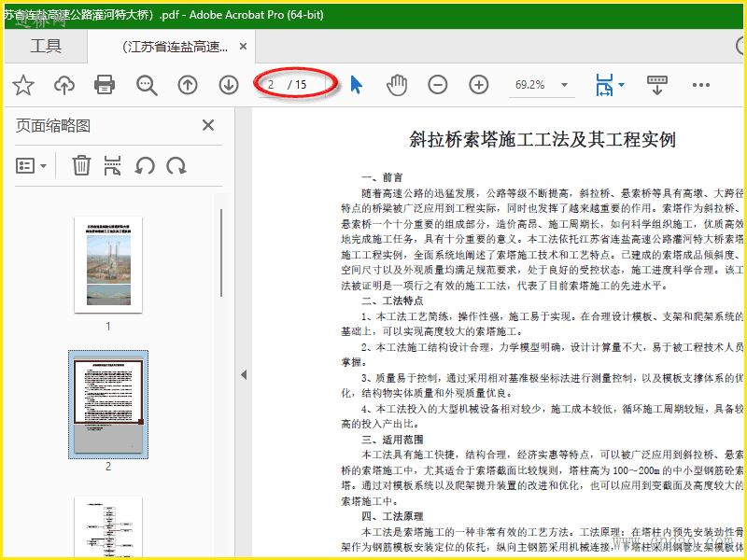Collapse the side panel with the left arrow
Image resolution: width=747 pixels, height=560 pixels.
[x=244, y=375]
